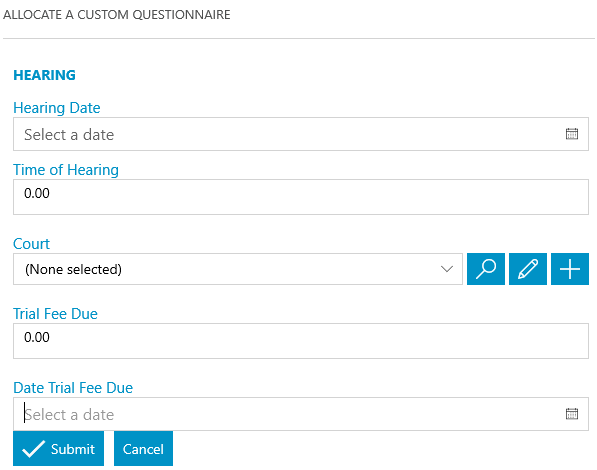Click into the Time of Hearing field
This screenshot has height=470, width=597.
point(301,197)
